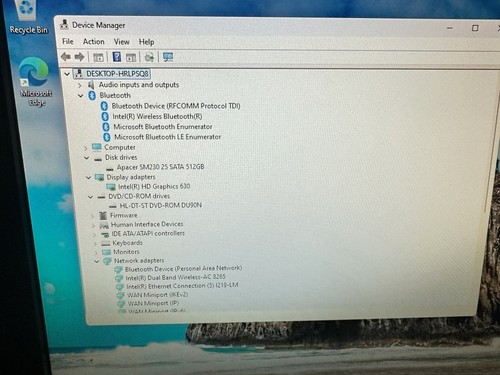Expand the Human Interface Devices category
Screen dimensions: 500x375
click(x=93, y=225)
